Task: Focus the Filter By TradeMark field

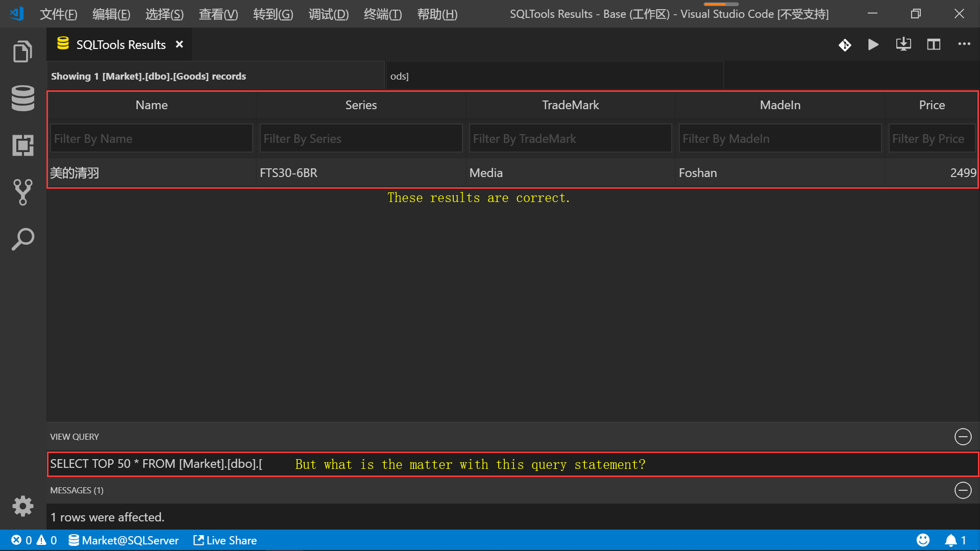Action: point(570,138)
